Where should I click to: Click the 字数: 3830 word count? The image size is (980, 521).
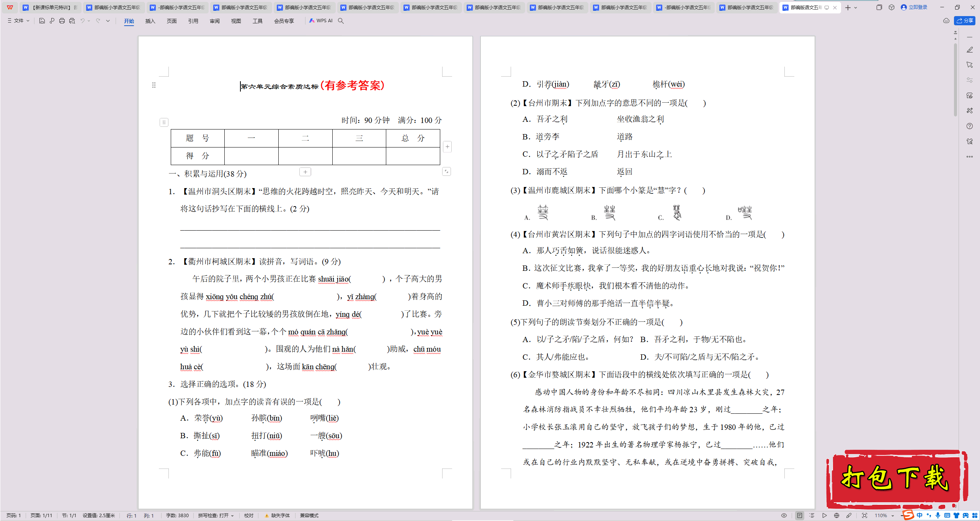click(177, 516)
